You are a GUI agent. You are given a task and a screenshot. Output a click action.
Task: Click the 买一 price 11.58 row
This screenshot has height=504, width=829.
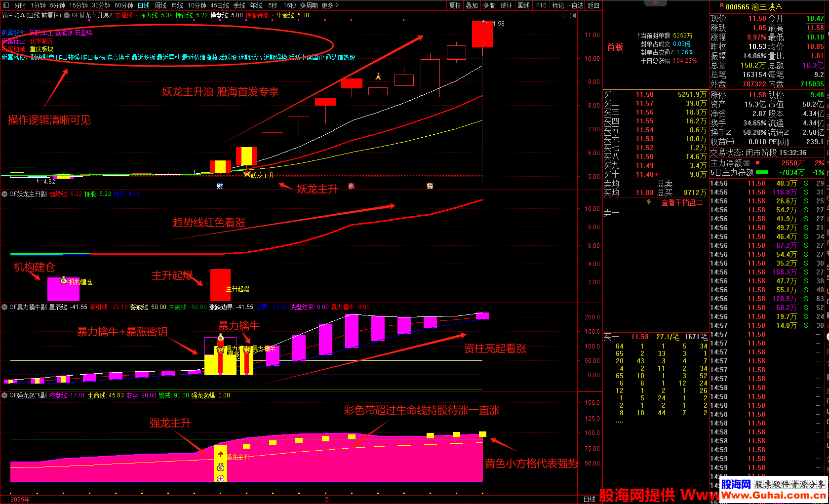(x=656, y=94)
